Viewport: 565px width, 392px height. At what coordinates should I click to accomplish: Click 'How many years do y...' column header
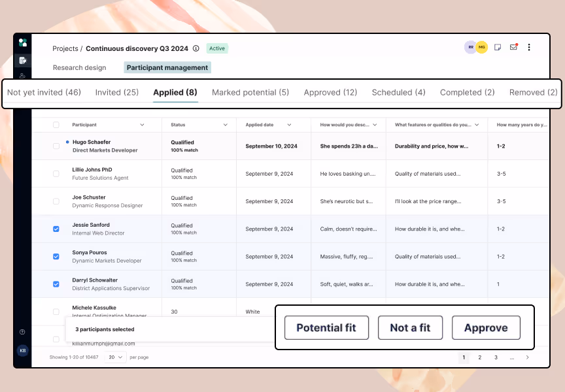click(x=522, y=125)
